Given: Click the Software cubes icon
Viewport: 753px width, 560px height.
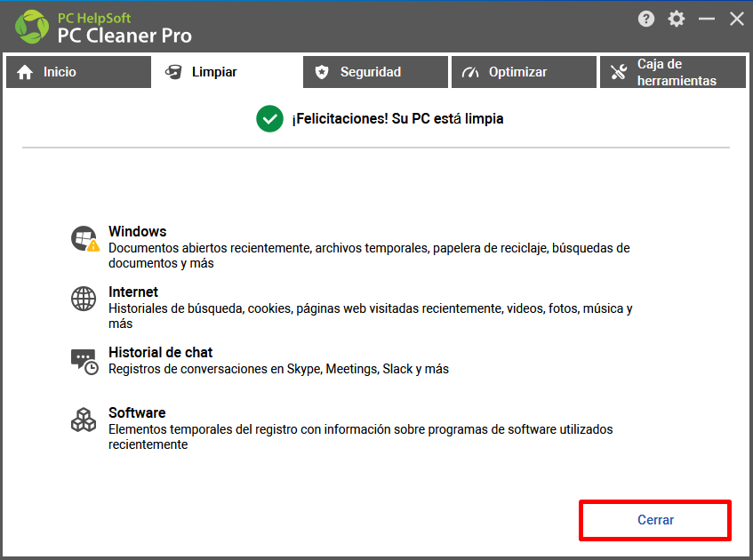Looking at the screenshot, I should click(84, 420).
